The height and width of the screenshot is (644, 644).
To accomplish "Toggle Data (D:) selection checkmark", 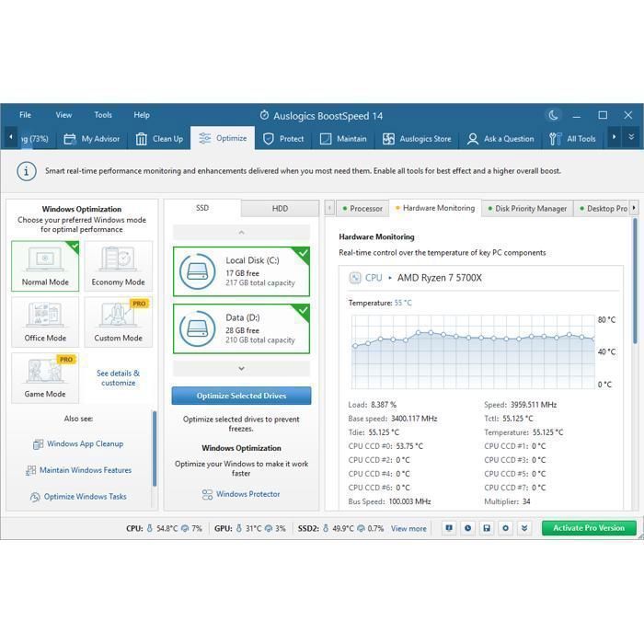I will pyautogui.click(x=303, y=310).
